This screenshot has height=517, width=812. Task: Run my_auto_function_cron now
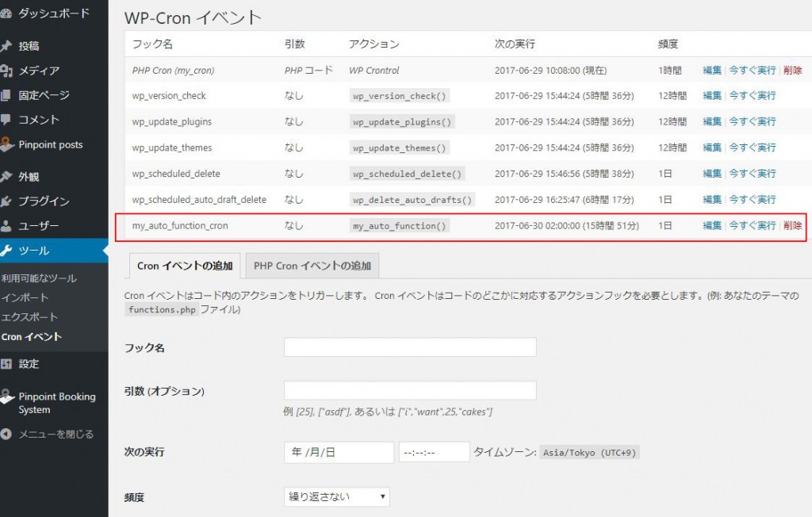click(x=753, y=225)
